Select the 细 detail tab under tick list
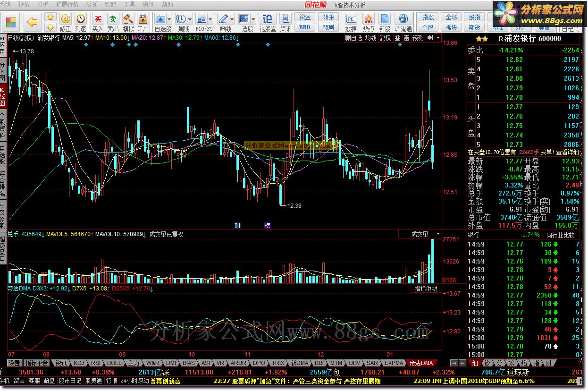The height and width of the screenshot is (391, 588). 475,363
